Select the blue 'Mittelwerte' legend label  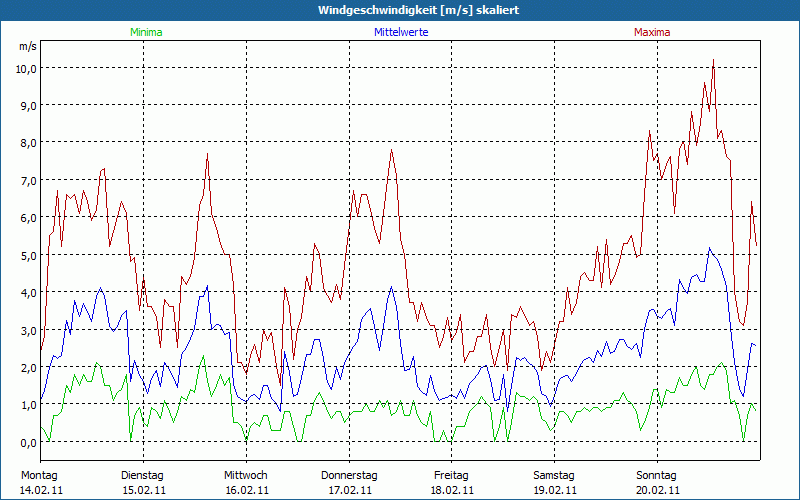tap(401, 32)
